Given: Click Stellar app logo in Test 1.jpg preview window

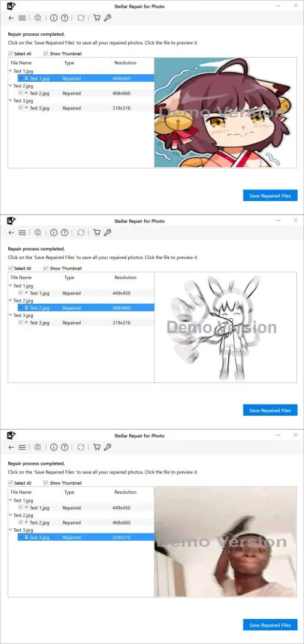Looking at the screenshot, I should 11,6.
